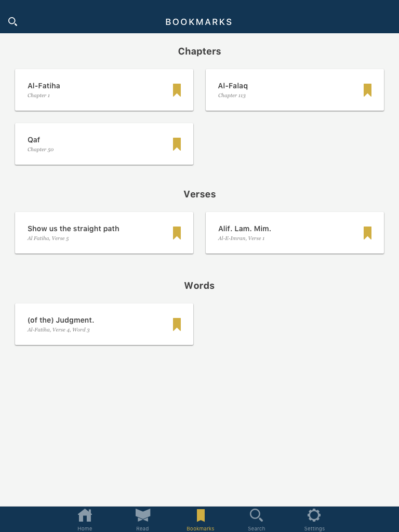This screenshot has width=399, height=532.
Task: Select the Bookmarks tab icon
Action: click(201, 515)
